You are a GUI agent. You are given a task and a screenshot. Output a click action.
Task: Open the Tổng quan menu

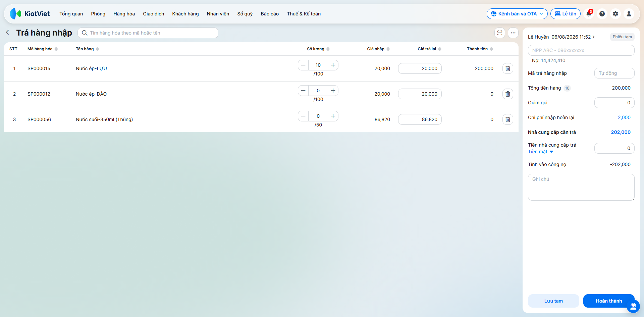click(71, 14)
